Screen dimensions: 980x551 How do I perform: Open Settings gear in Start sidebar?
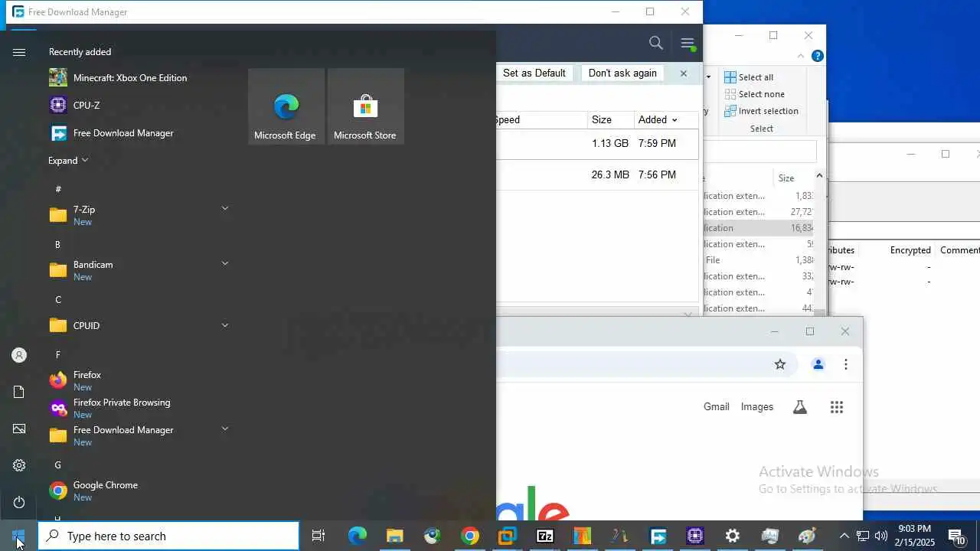[x=19, y=465]
